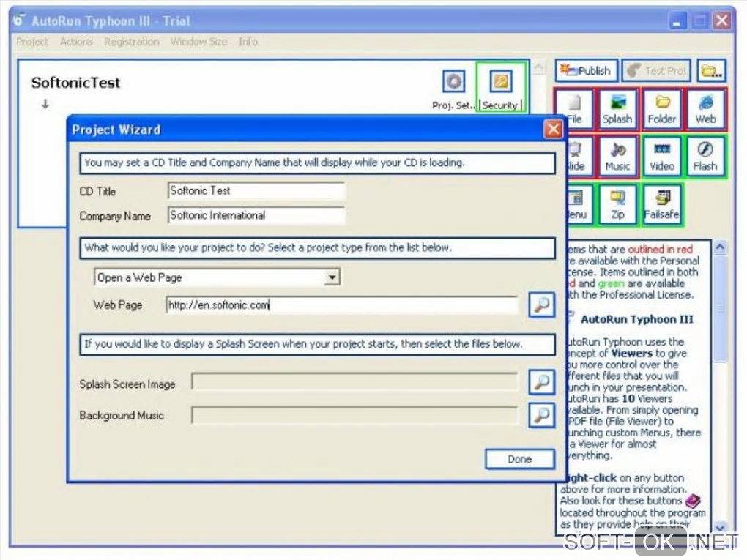Image resolution: width=747 pixels, height=560 pixels.
Task: Click the purple help book icon
Action: point(693,501)
